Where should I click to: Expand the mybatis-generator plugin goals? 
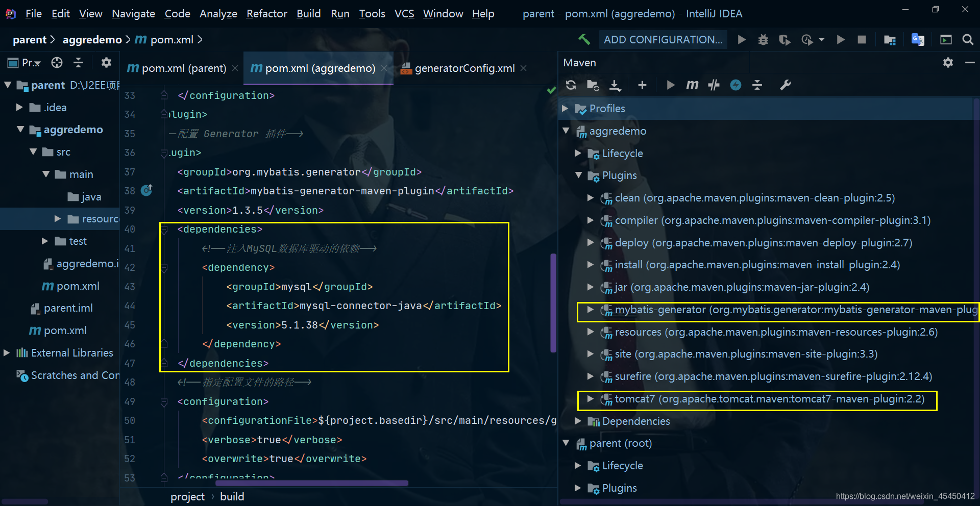coord(591,309)
